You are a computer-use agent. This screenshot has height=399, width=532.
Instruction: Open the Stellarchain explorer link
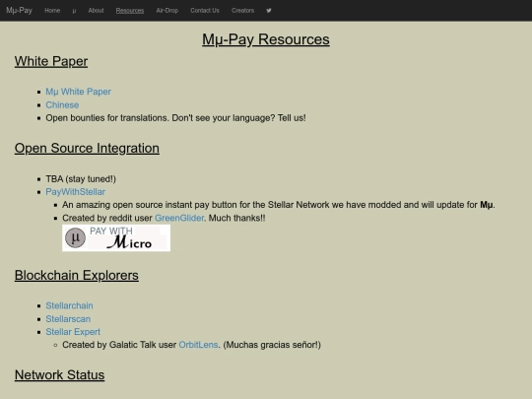tap(69, 305)
